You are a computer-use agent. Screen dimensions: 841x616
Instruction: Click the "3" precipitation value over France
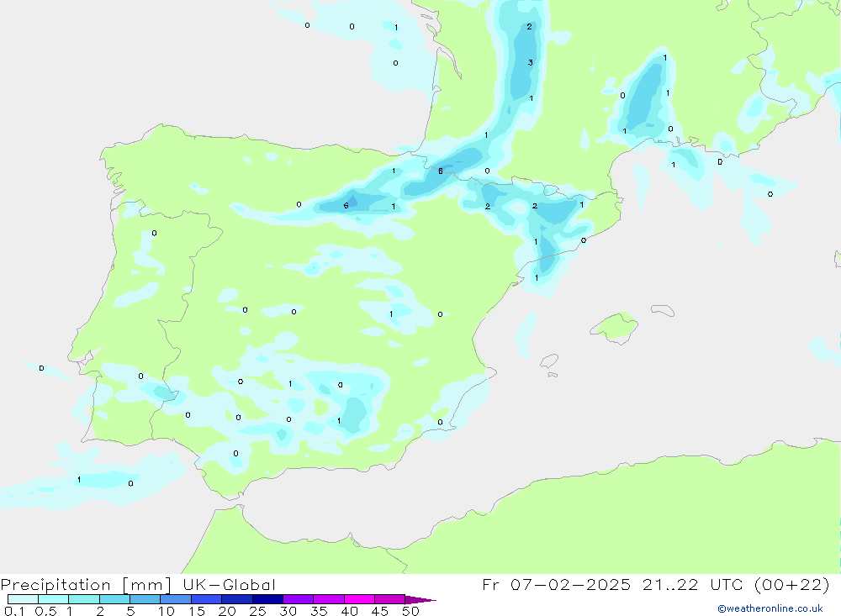(531, 63)
